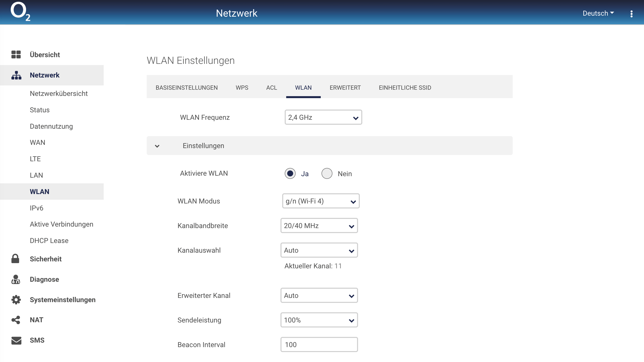Open the WLAN Frequenz dropdown
This screenshot has width=644, height=362.
coord(323,117)
